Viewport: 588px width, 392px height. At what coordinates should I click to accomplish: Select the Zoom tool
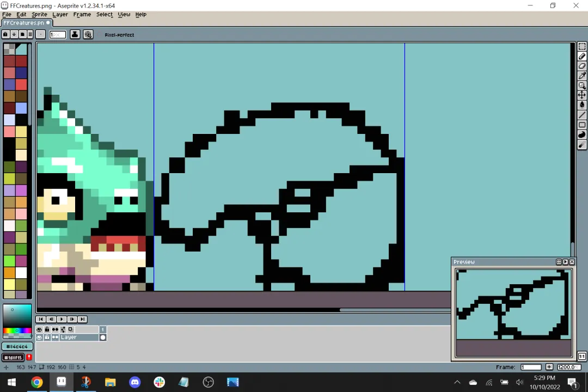581,85
